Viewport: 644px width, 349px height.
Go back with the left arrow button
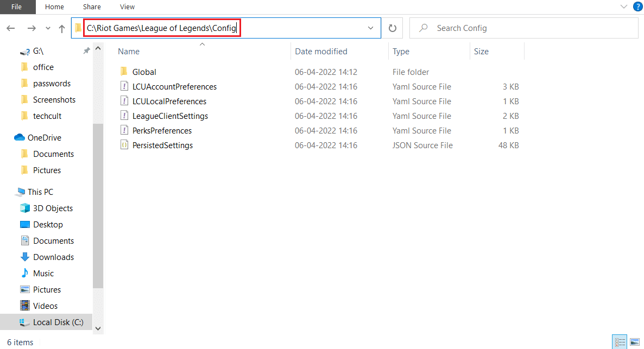tap(11, 28)
